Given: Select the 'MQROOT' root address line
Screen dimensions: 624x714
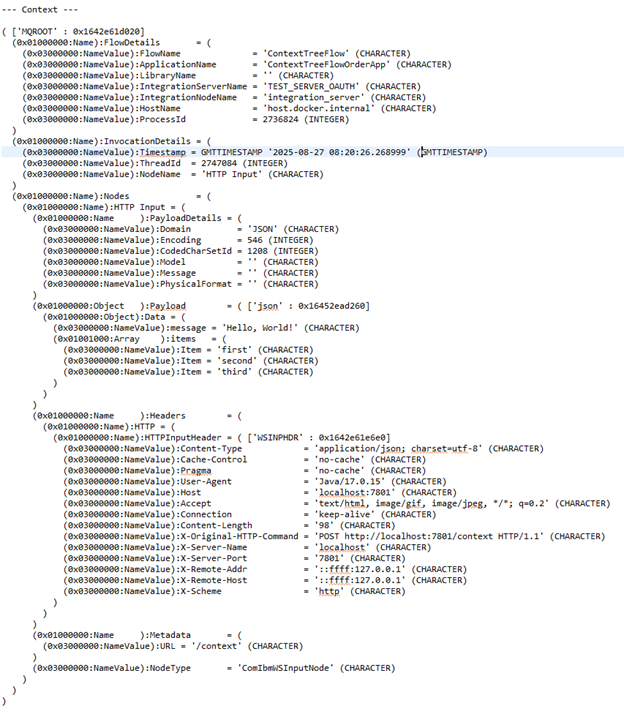Looking at the screenshot, I should (x=73, y=31).
